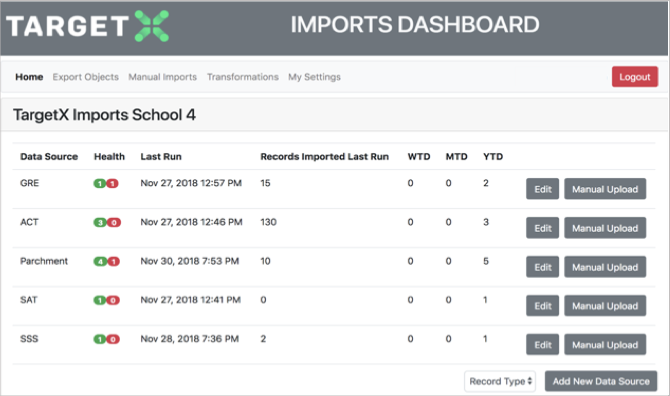Manual Upload for SAT row

(605, 306)
